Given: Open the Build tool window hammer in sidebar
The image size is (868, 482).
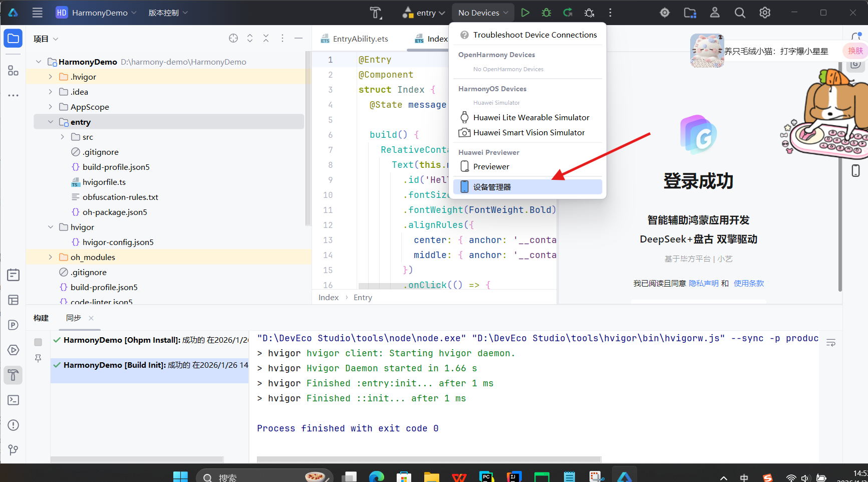Looking at the screenshot, I should (13, 375).
